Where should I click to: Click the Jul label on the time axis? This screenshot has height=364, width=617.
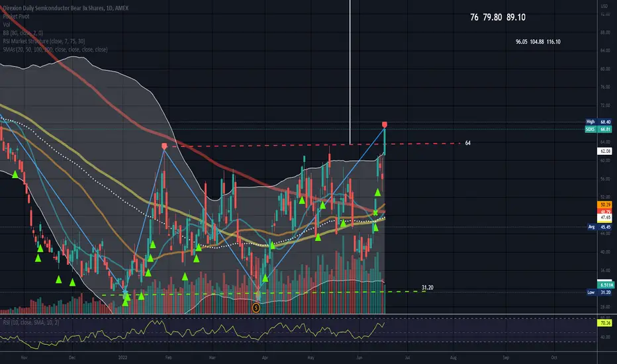[407, 357]
